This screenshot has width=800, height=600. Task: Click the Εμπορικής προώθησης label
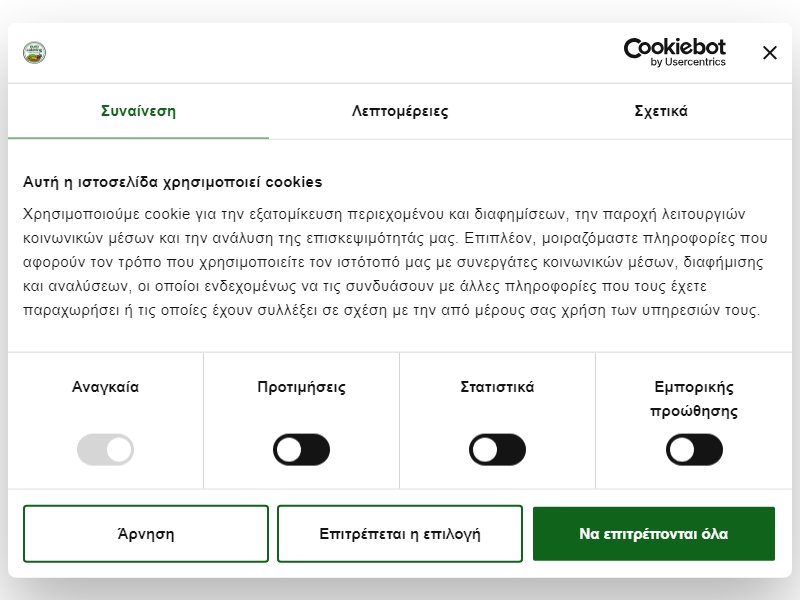point(694,399)
